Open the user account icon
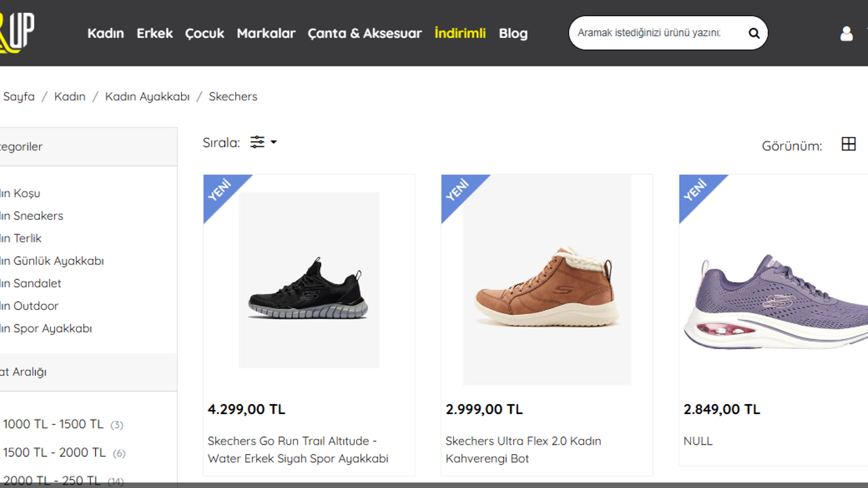This screenshot has height=488, width=868. click(846, 33)
